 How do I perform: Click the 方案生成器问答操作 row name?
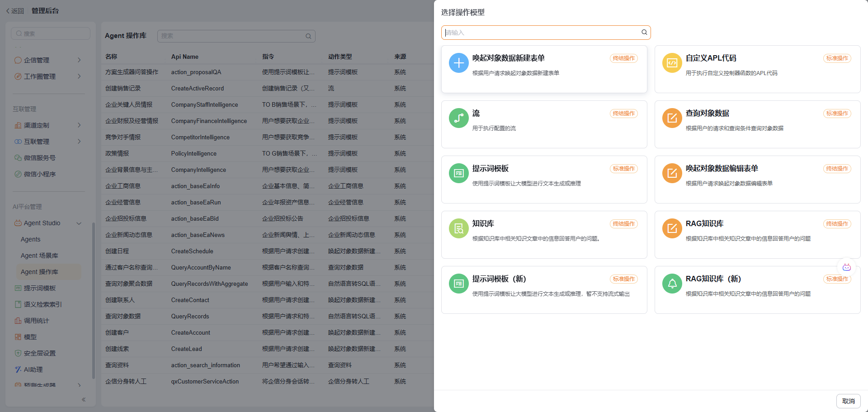pyautogui.click(x=132, y=72)
